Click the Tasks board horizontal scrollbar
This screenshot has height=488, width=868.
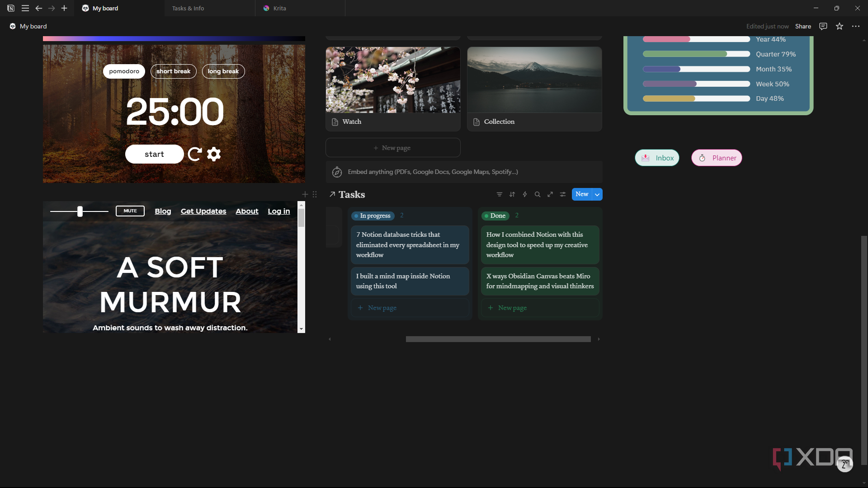pyautogui.click(x=498, y=339)
